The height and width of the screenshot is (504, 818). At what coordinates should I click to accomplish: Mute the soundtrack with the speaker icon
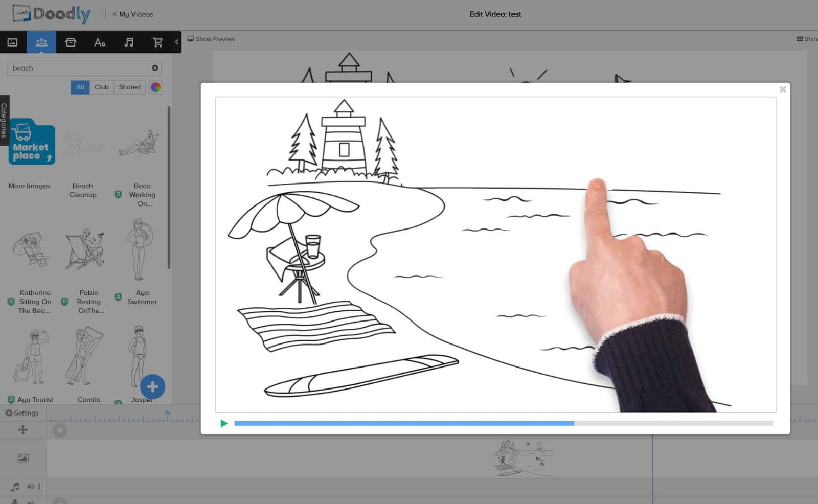click(x=31, y=486)
